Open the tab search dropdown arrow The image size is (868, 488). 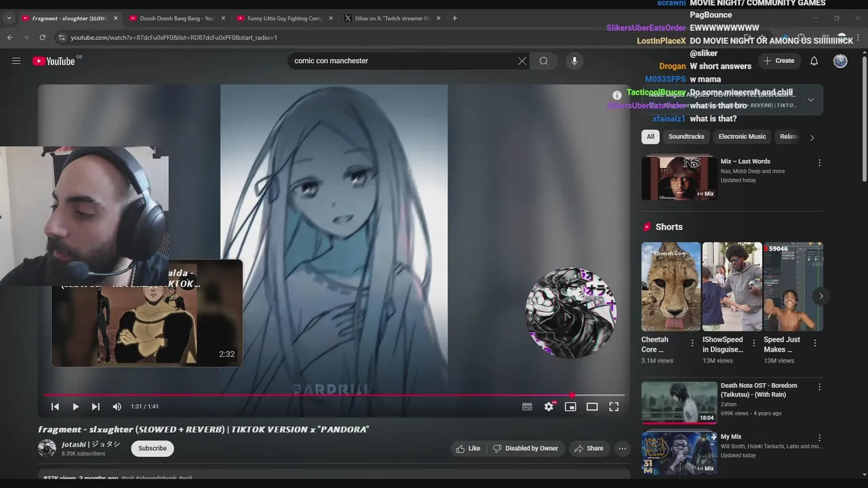(x=8, y=18)
